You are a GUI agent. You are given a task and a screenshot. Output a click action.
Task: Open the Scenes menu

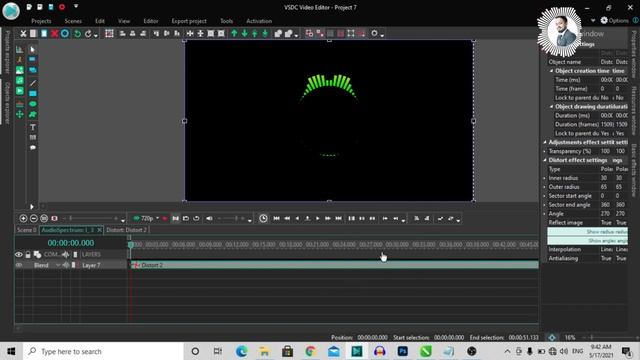pos(73,21)
